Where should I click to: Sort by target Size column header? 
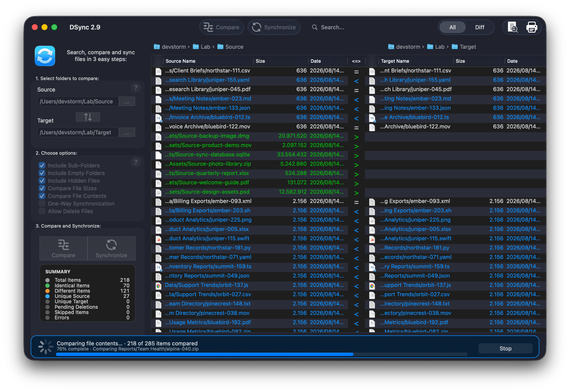pyautogui.click(x=479, y=61)
